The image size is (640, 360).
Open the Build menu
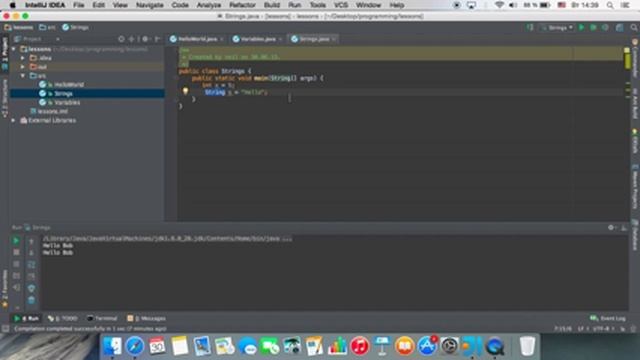(x=272, y=5)
